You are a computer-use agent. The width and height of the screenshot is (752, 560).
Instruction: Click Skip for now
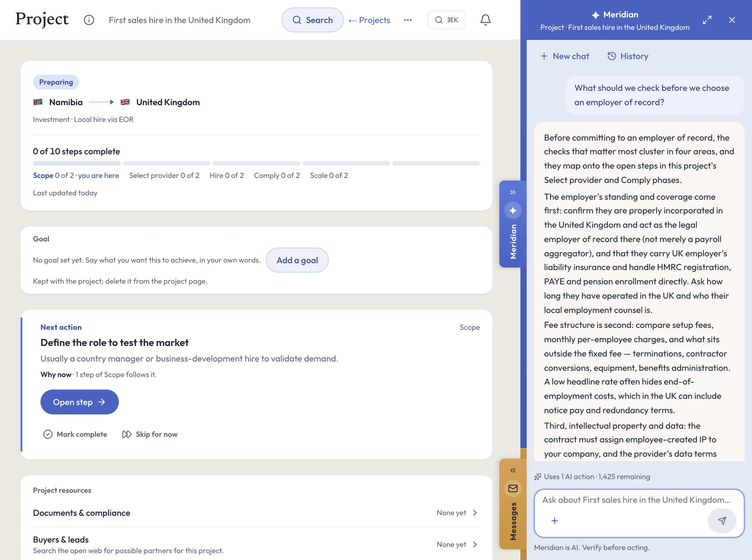[150, 434]
